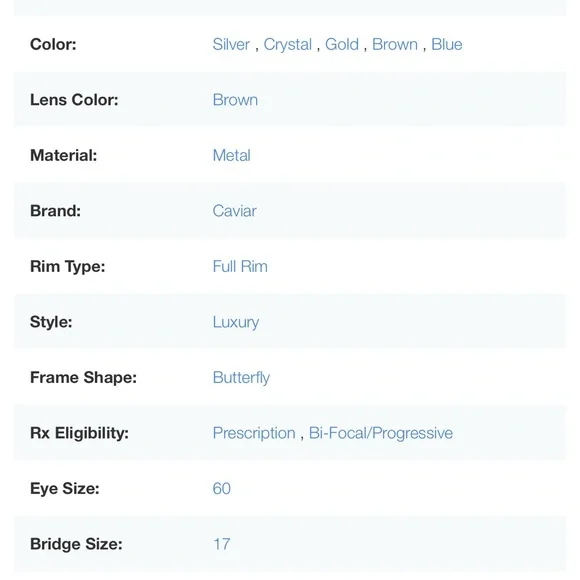Follow the Blue color link

pyautogui.click(x=446, y=44)
